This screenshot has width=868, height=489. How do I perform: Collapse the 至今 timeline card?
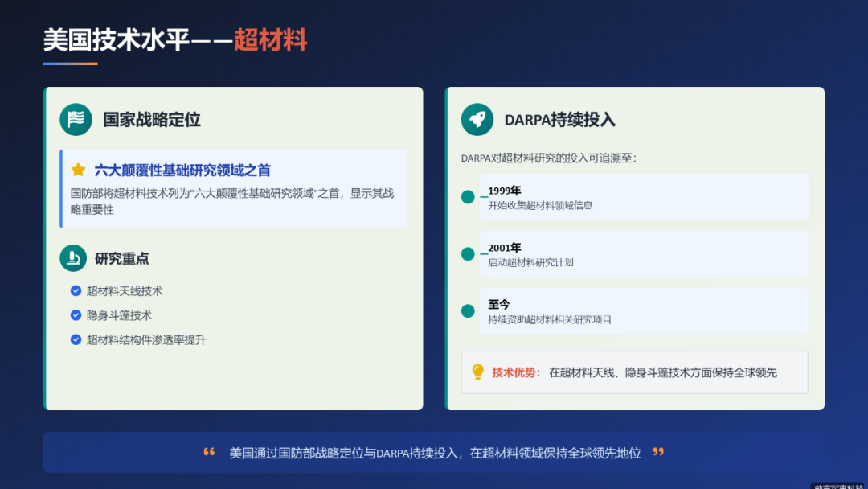(x=643, y=310)
